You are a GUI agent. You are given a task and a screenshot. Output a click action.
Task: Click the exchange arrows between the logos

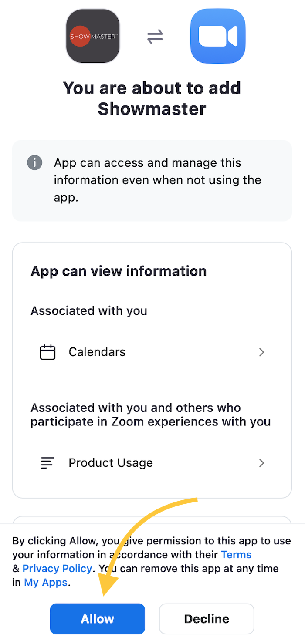pos(155,37)
